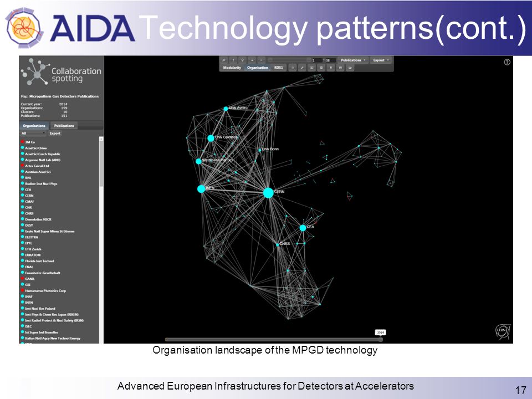Click the Export button
The width and height of the screenshot is (532, 399).
[x=55, y=134]
